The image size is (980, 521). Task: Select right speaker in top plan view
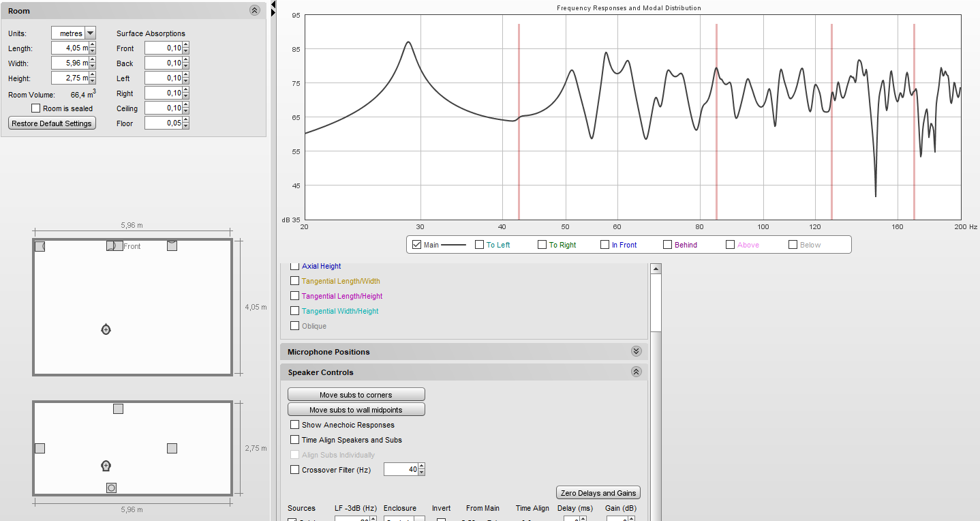(172, 245)
